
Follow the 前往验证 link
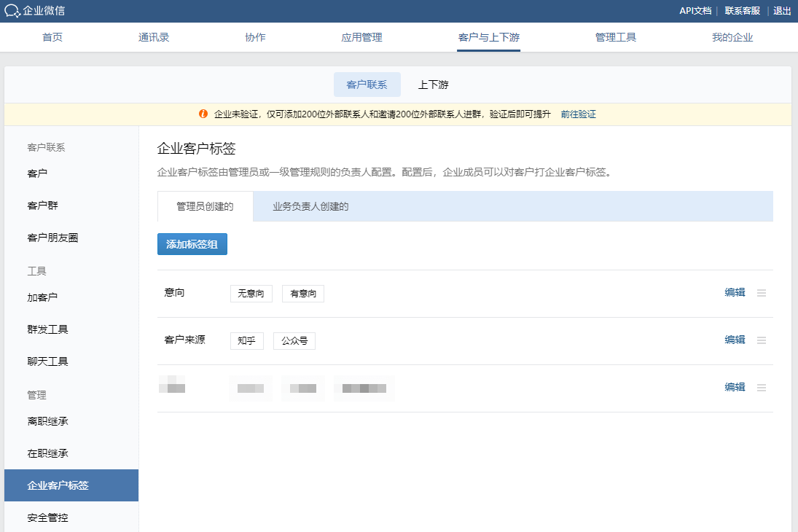click(578, 114)
